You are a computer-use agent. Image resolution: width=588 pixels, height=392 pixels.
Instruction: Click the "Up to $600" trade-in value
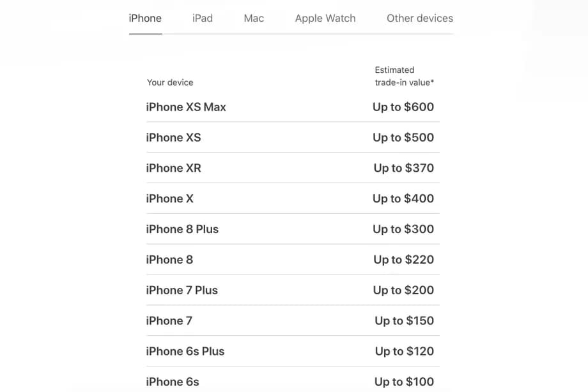pyautogui.click(x=403, y=107)
